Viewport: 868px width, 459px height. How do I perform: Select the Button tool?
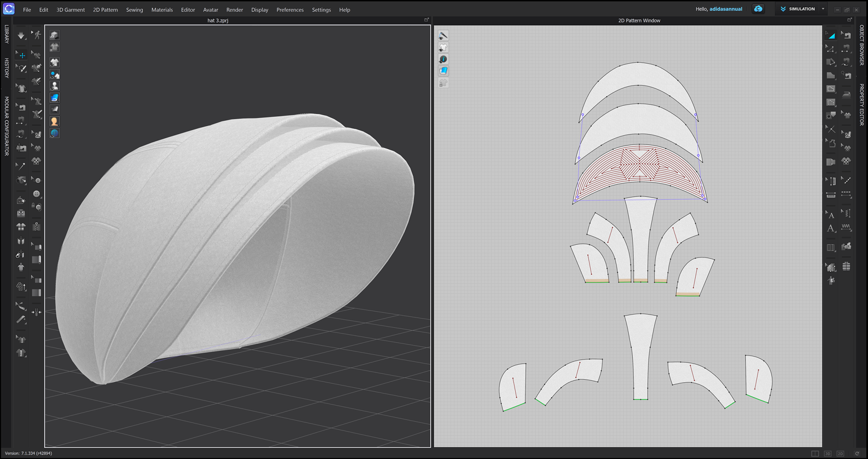coord(37,193)
